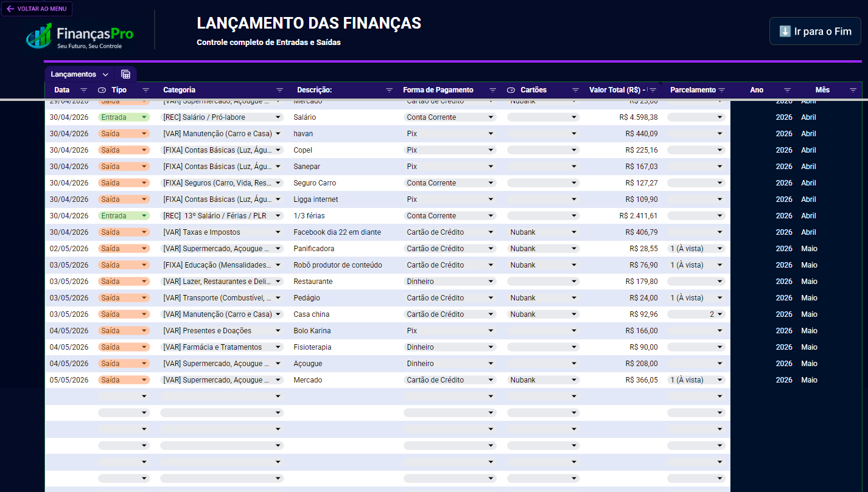Select the value cell "R$ 440,09"
The image size is (868, 492).
pyautogui.click(x=642, y=134)
